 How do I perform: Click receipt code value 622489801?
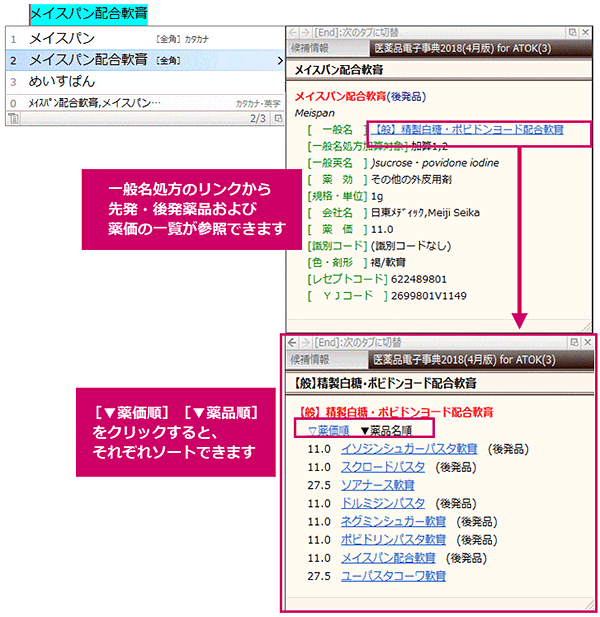[x=419, y=279]
